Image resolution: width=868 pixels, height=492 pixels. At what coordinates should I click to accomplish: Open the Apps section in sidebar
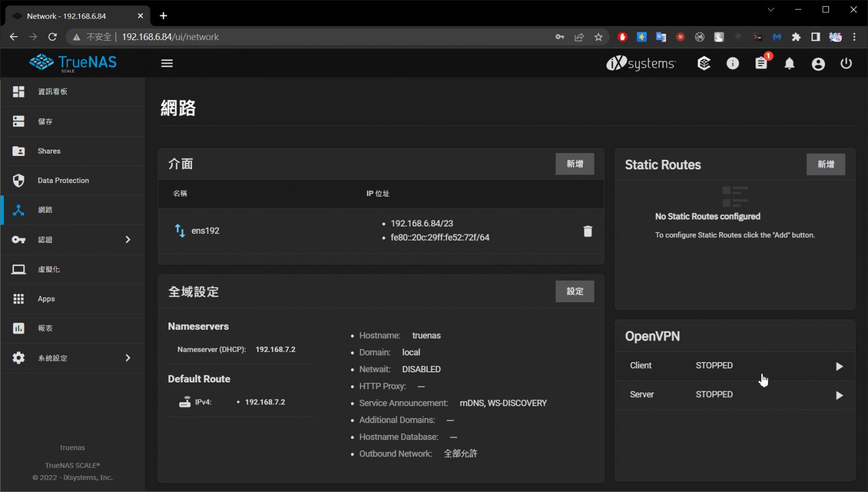coord(46,299)
